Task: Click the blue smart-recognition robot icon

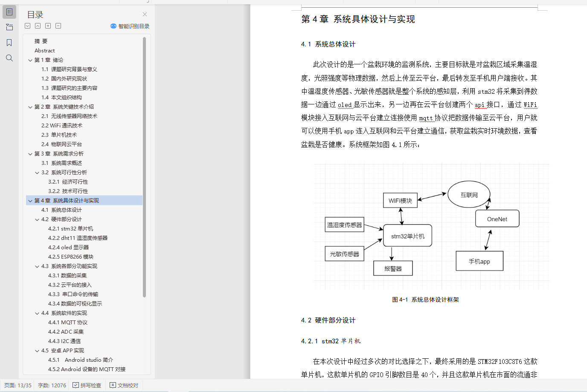Action: coord(113,26)
